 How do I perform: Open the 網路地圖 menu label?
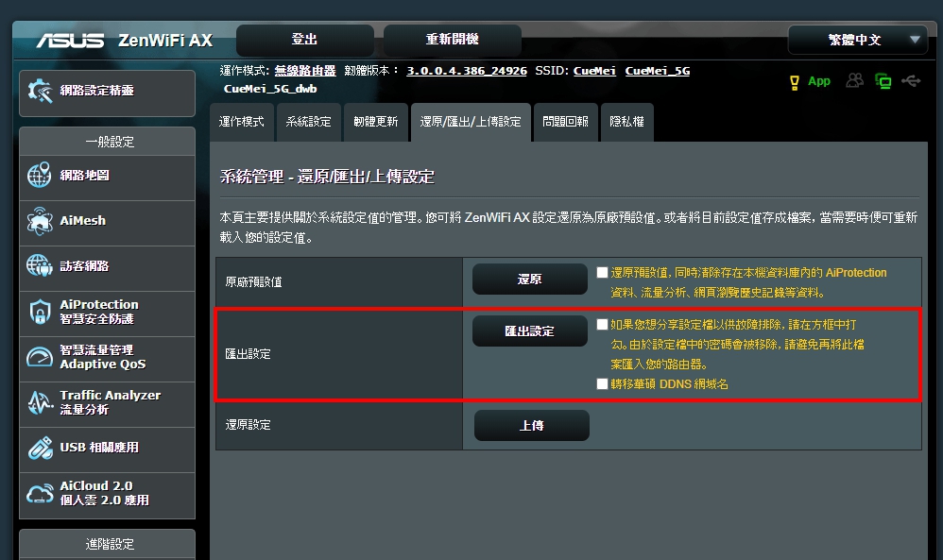(x=84, y=176)
